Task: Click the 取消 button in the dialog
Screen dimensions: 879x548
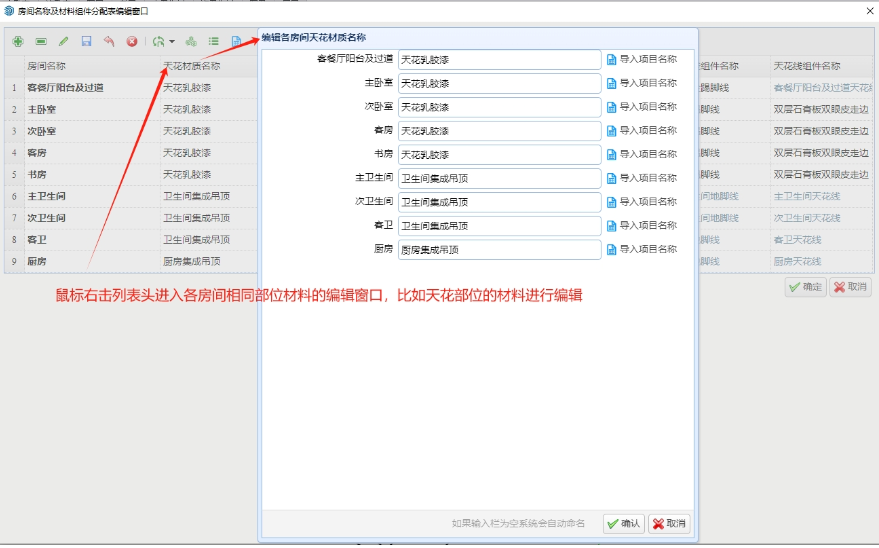Action: tap(669, 523)
